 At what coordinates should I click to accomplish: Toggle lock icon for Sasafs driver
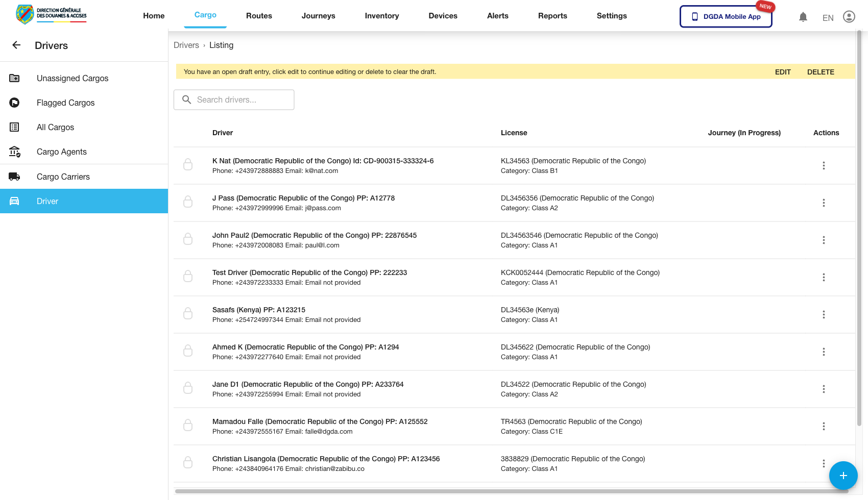pyautogui.click(x=188, y=314)
